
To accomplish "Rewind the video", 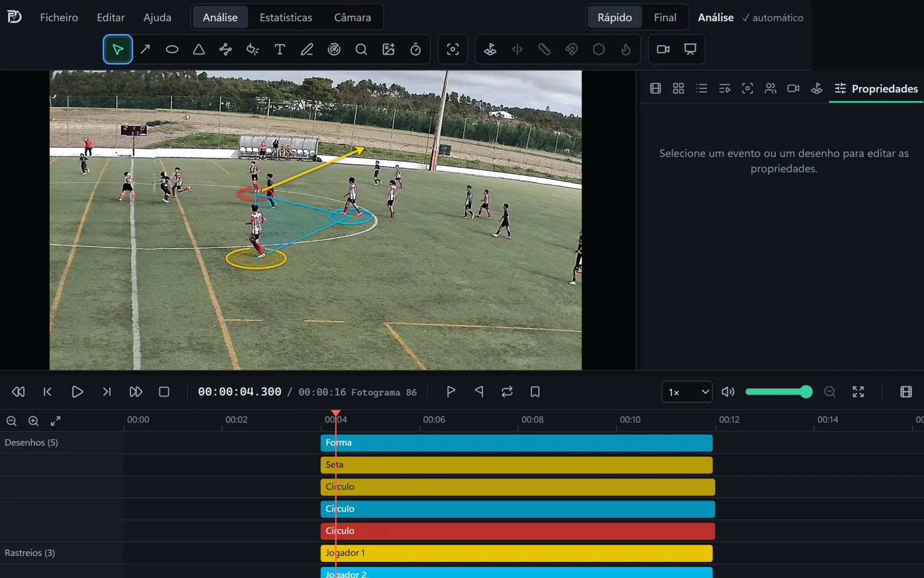I will pyautogui.click(x=18, y=392).
